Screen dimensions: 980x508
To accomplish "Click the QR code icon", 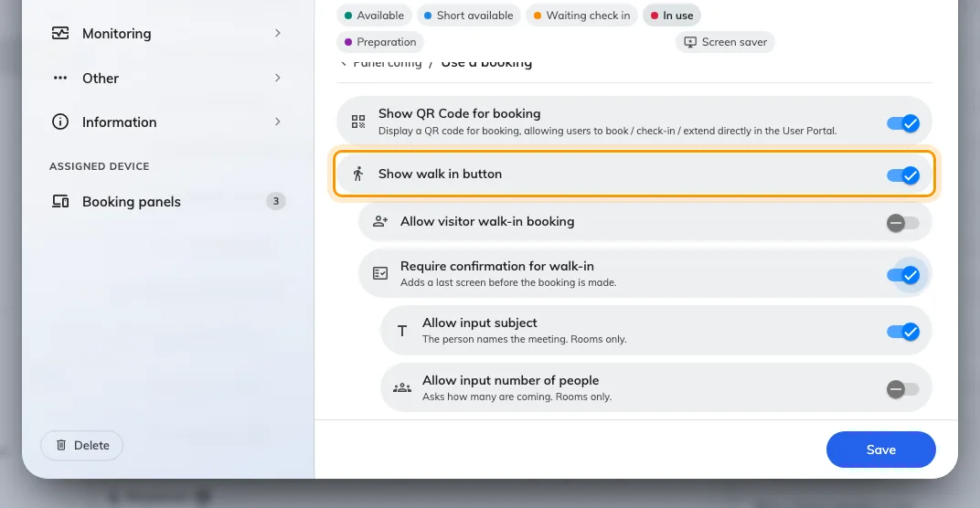I will (x=358, y=122).
